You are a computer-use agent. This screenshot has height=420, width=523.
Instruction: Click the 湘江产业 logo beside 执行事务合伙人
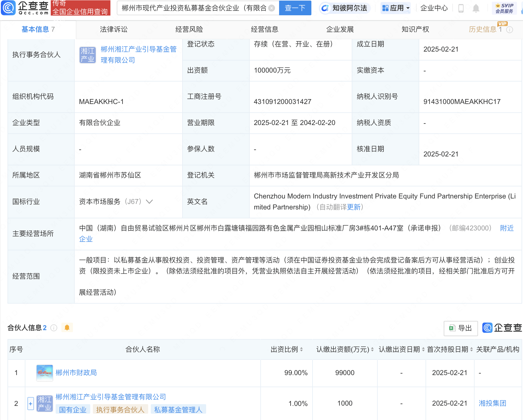[88, 55]
